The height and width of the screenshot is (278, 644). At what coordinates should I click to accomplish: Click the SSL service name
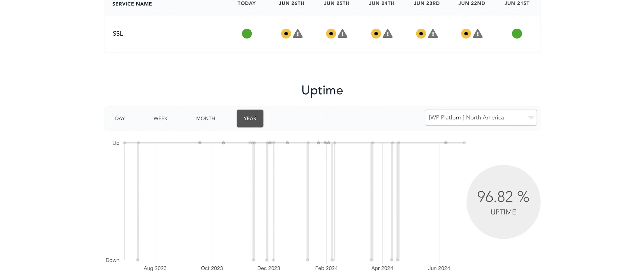point(118,34)
